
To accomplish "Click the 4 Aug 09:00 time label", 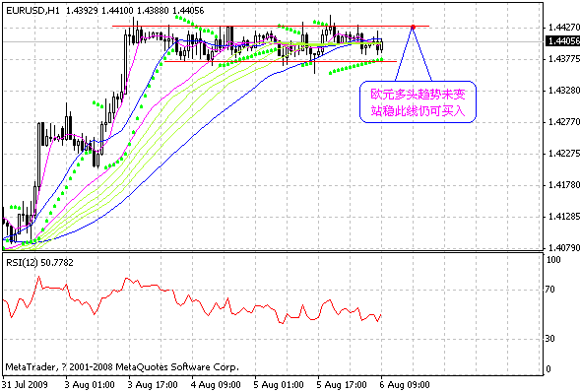I will click(216, 384).
